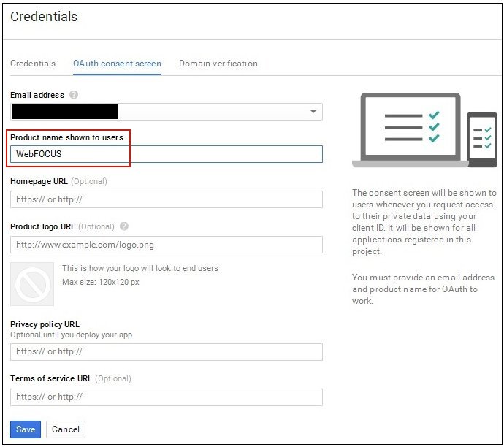Expand the Email address dropdown
The width and height of the screenshot is (504, 447).
pos(167,112)
